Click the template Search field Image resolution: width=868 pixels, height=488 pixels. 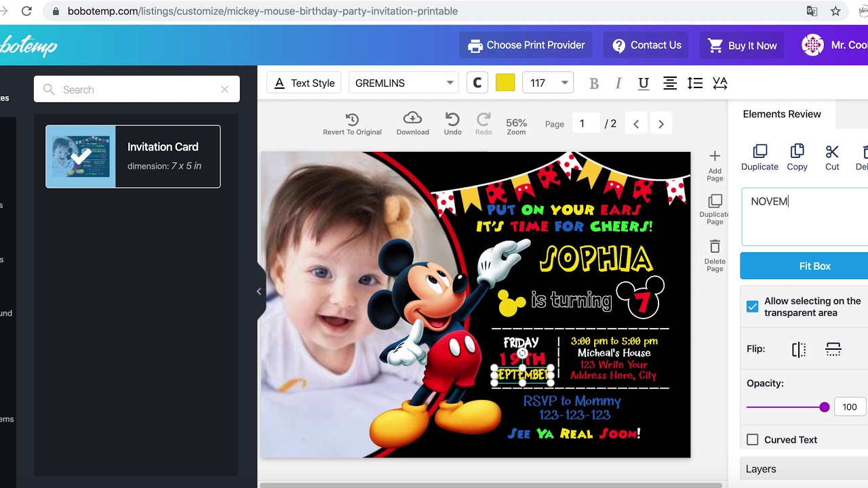137,89
